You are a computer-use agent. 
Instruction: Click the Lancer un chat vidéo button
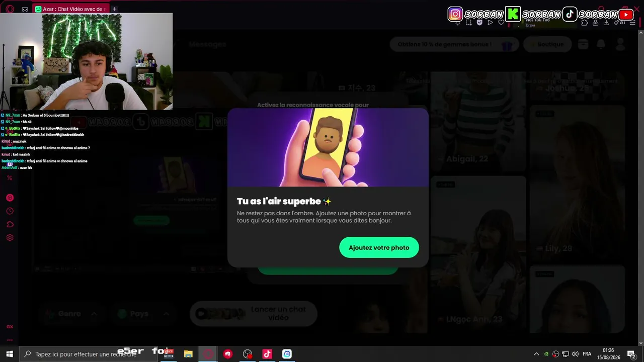(x=254, y=314)
